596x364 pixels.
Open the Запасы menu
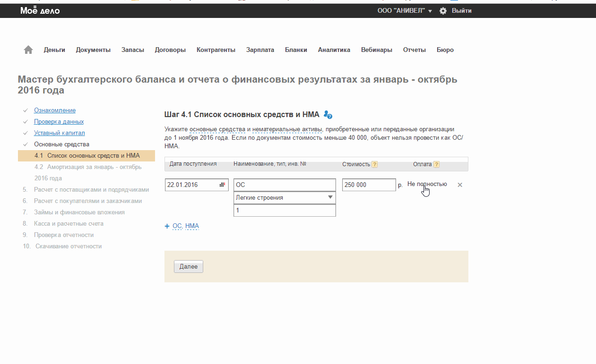(133, 50)
